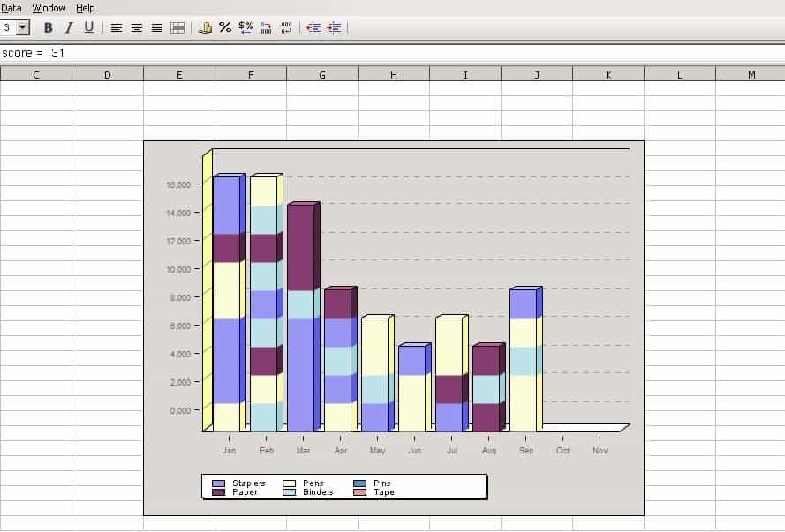This screenshot has width=785, height=532.
Task: Click the Staplers legend color swatch
Action: point(219,483)
